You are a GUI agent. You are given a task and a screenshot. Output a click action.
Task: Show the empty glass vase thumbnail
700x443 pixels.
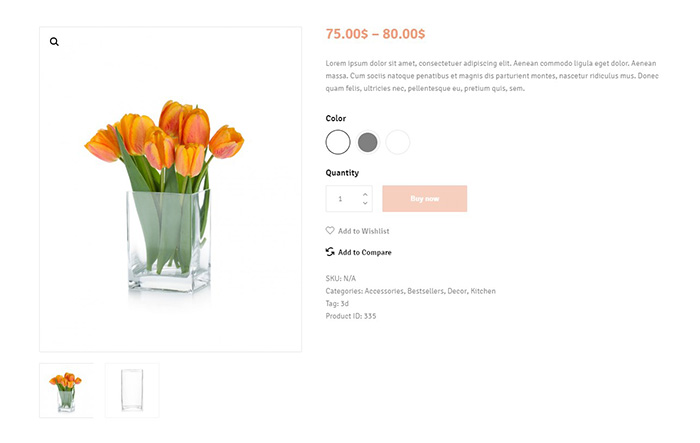[x=132, y=390]
